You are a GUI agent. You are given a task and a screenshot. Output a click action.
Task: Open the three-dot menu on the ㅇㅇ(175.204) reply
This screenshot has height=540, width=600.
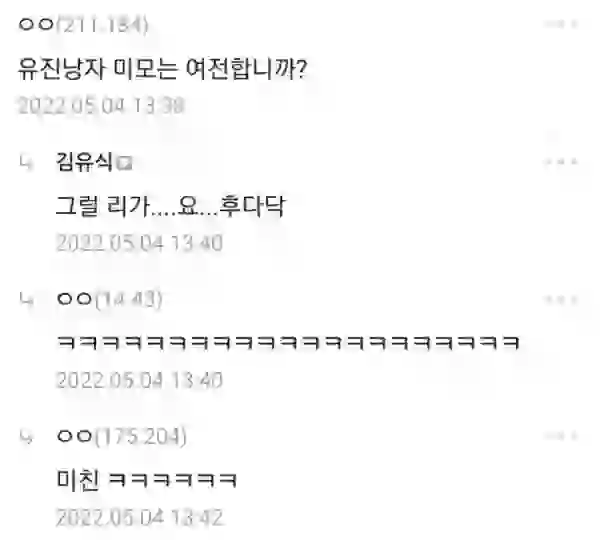[561, 436]
